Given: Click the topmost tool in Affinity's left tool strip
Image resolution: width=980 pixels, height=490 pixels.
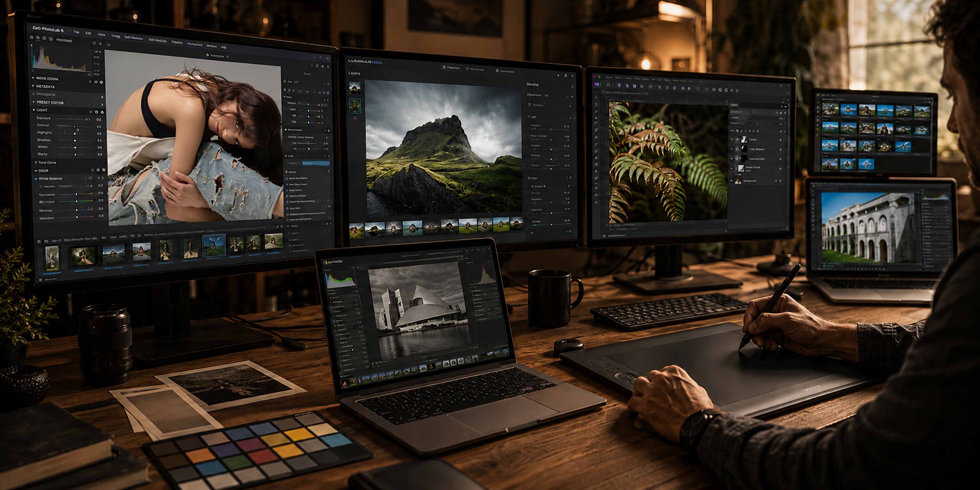Looking at the screenshot, I should point(596,97).
